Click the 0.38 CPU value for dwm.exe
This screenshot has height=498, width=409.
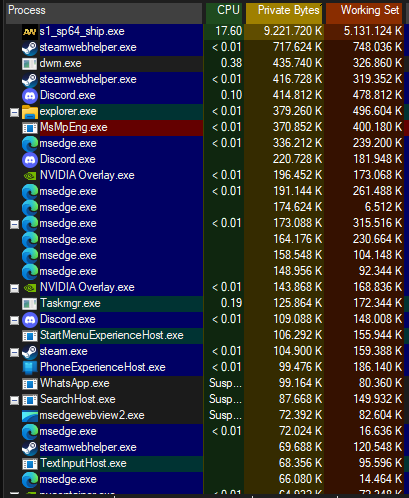tap(231, 63)
